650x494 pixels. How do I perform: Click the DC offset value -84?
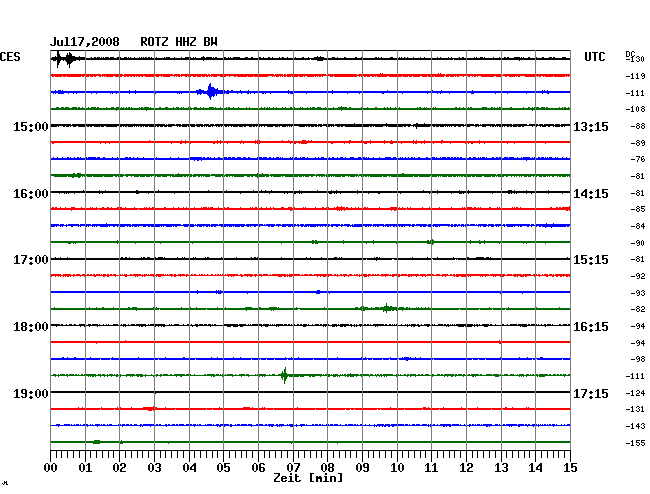[x=637, y=226]
